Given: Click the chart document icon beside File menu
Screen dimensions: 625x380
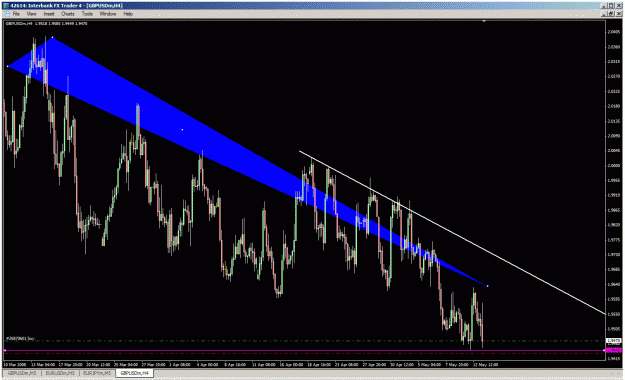Looking at the screenshot, I should point(7,14).
